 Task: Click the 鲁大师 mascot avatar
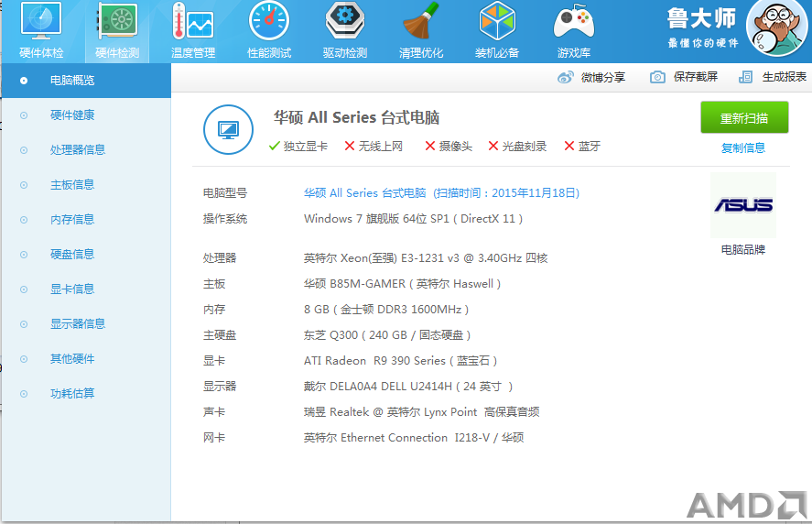point(777,28)
